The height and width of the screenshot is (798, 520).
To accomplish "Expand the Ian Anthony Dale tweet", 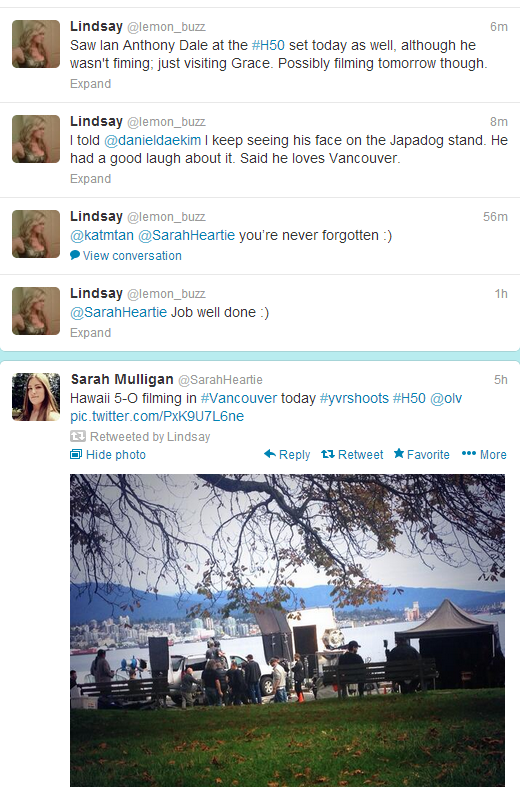I will (91, 83).
